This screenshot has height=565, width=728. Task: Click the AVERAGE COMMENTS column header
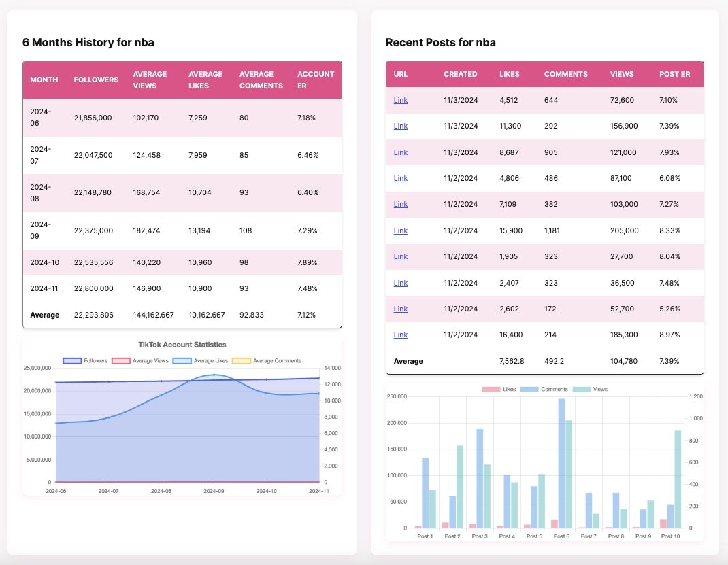point(261,80)
